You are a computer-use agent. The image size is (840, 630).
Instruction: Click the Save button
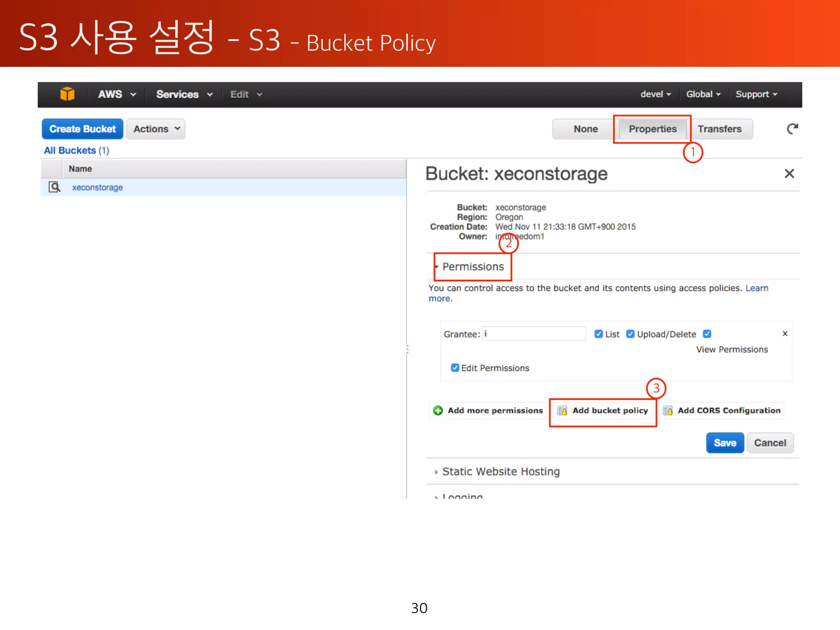click(x=725, y=443)
